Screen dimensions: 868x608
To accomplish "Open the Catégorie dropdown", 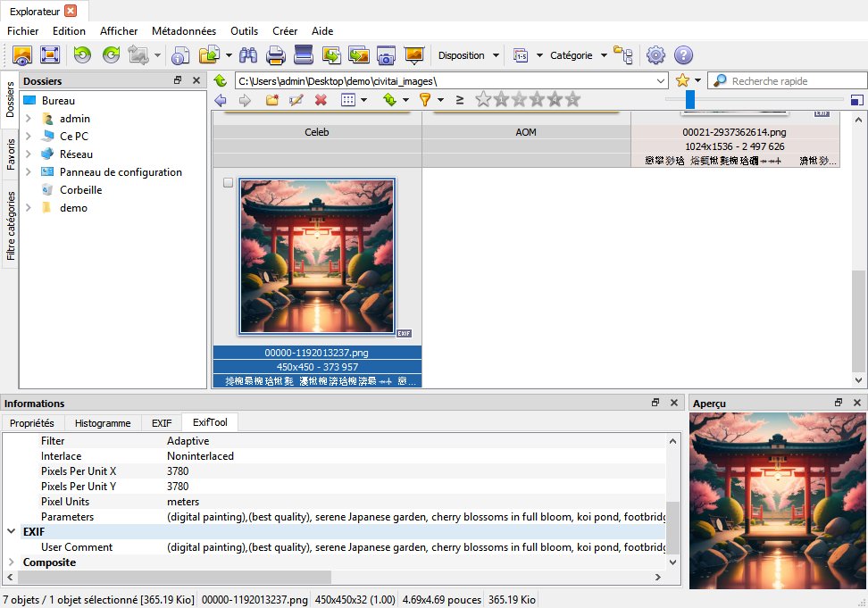I will click(x=579, y=55).
